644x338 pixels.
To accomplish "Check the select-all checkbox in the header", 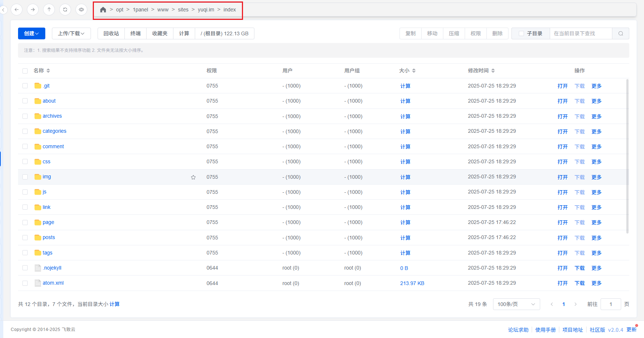I will click(x=25, y=71).
